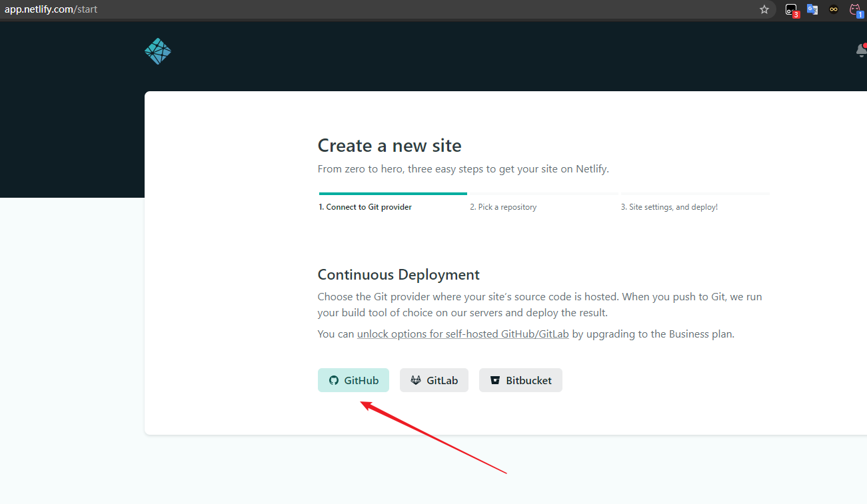Follow the unlock options for self-hosted GitHub/GitLab link
Screen dimensions: 867x504
pos(463,334)
